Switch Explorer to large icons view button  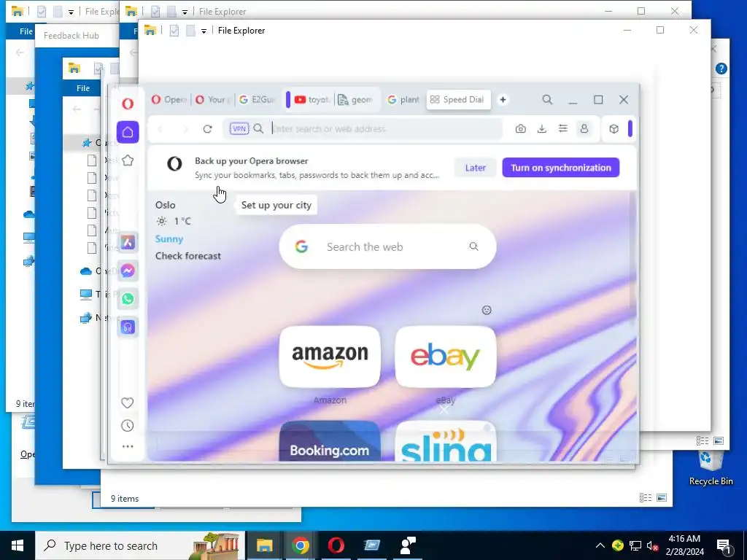pyautogui.click(x=719, y=441)
